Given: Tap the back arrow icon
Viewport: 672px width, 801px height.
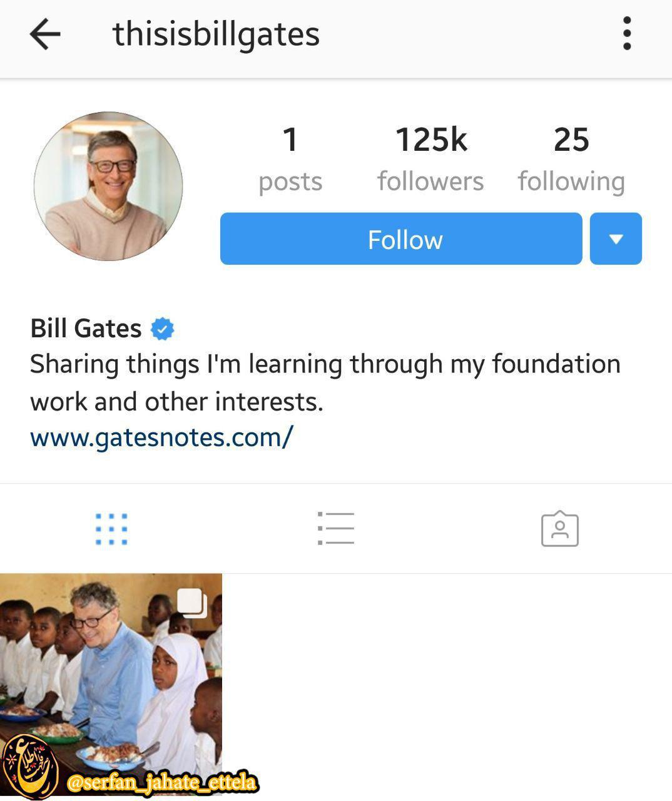Looking at the screenshot, I should (x=45, y=34).
